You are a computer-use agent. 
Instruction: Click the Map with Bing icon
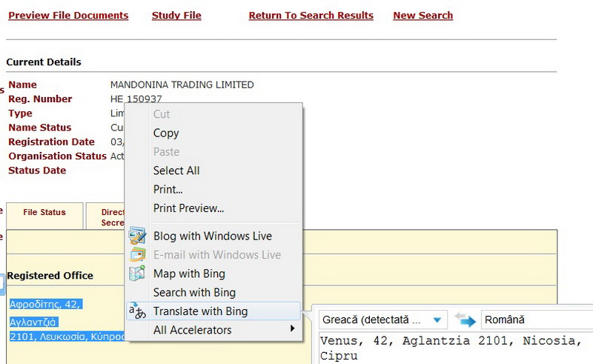138,274
